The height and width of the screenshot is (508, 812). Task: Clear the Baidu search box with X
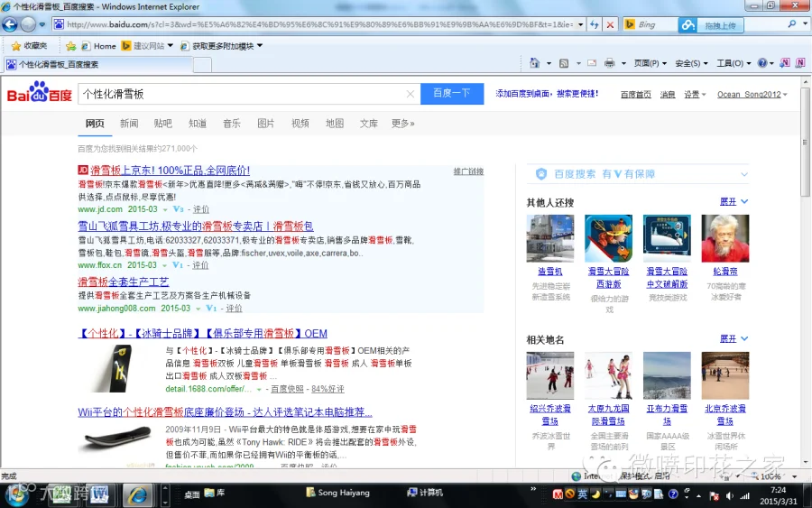point(411,94)
